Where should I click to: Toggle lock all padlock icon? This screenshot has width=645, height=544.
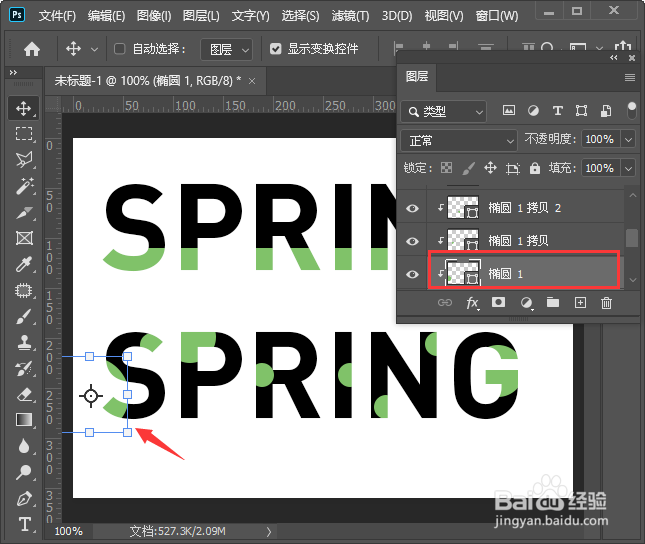[535, 168]
